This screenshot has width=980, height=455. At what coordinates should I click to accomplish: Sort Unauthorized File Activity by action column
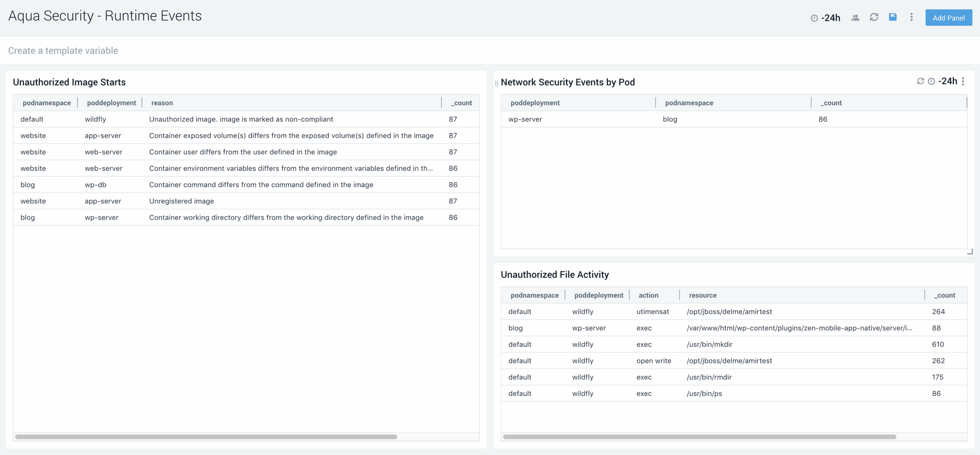click(648, 295)
